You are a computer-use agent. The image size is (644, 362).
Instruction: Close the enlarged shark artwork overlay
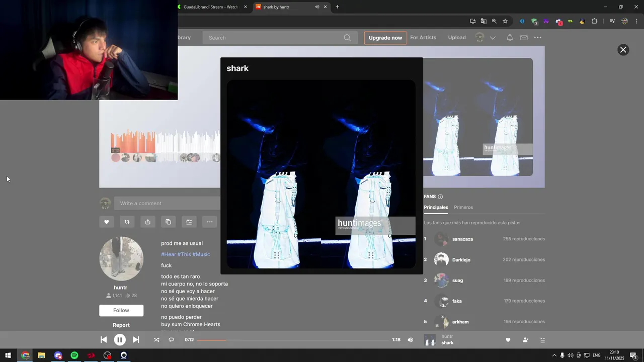pos(623,50)
